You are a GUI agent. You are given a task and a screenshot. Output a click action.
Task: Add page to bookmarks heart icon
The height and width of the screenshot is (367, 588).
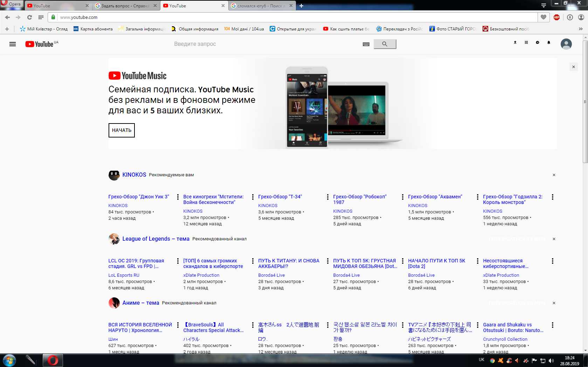click(544, 17)
